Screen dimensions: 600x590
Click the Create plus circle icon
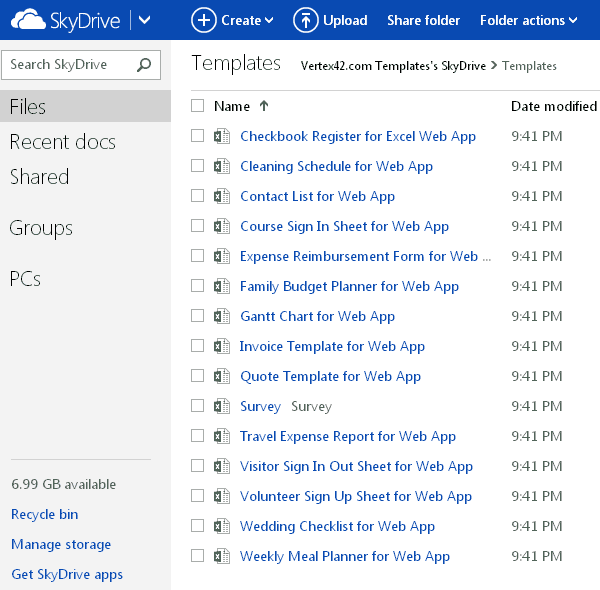pos(204,20)
